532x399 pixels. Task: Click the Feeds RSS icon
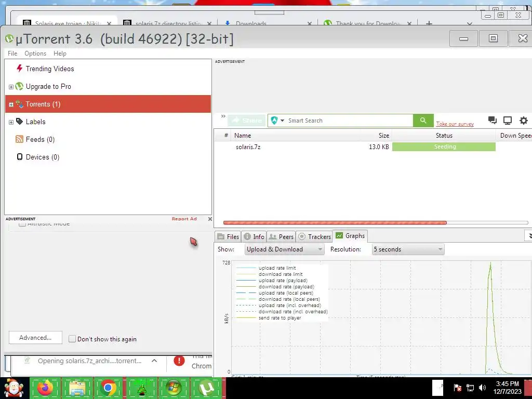[x=19, y=139]
